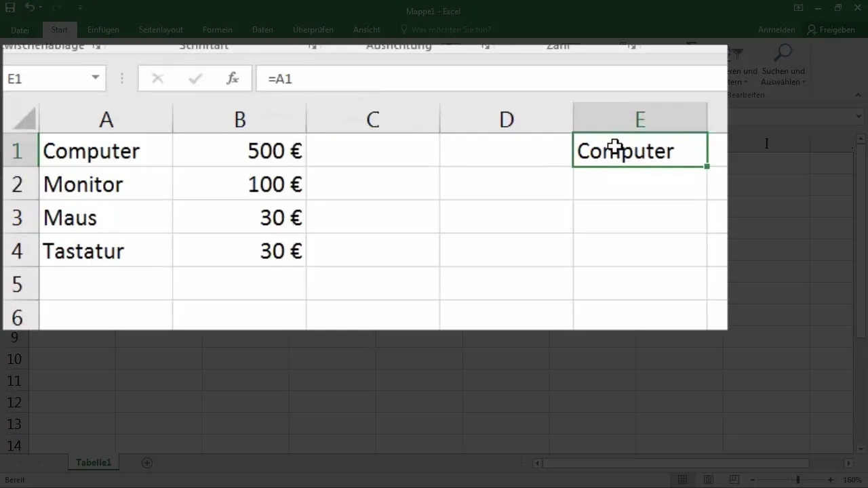Click the Select All corner triangle
Image resolution: width=868 pixels, height=488 pixels.
pyautogui.click(x=24, y=120)
